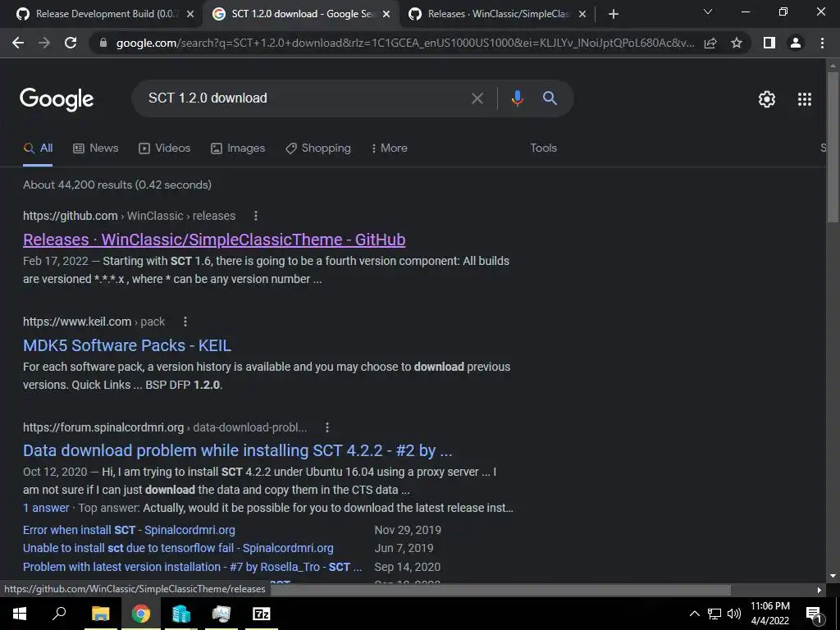Go back to the previous page
Screen dimensions: 840x630
click(x=18, y=43)
